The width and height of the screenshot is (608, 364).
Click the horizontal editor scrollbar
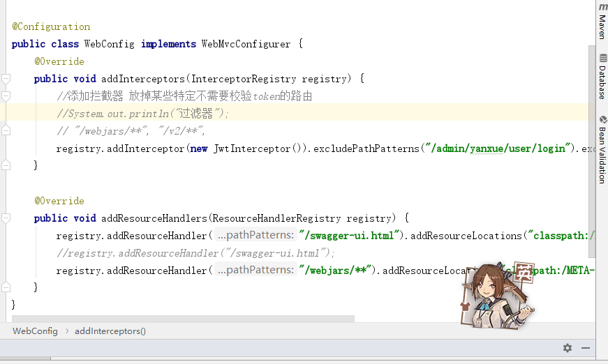coord(183,318)
